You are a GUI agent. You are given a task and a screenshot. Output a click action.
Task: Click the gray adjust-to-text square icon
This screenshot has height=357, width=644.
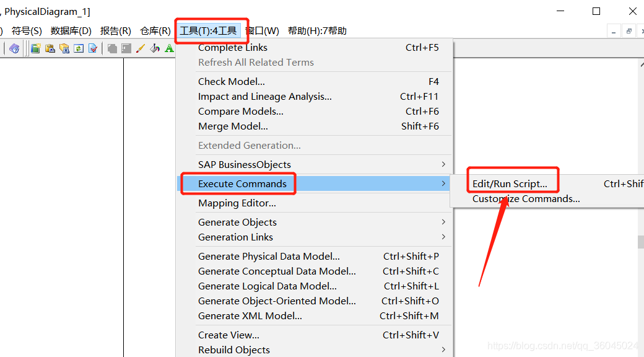(x=126, y=48)
